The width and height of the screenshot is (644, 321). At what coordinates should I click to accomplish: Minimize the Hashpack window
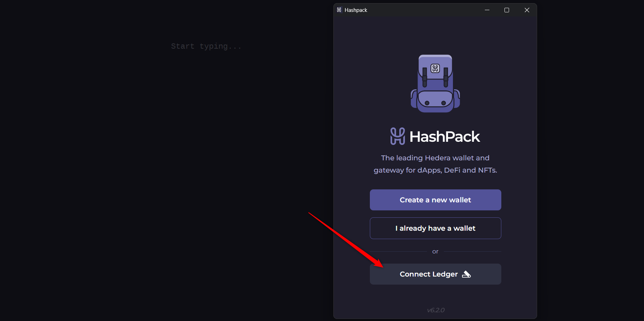click(487, 10)
